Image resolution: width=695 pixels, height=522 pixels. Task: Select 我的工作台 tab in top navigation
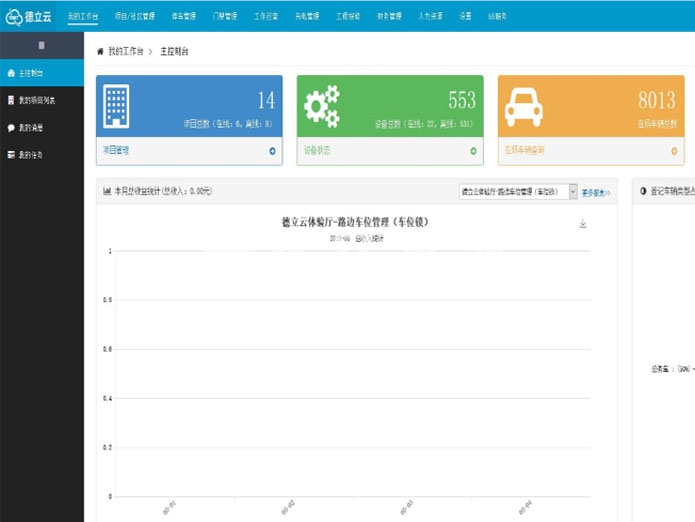point(83,16)
